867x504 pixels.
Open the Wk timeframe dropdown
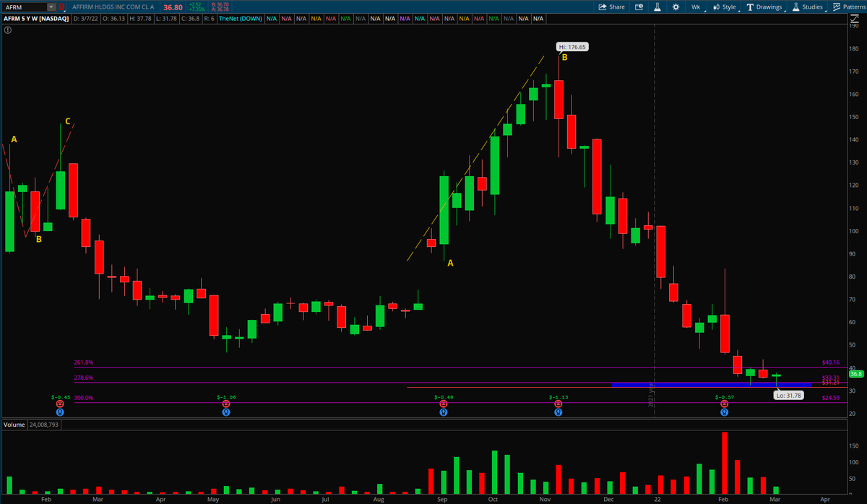[698, 6]
